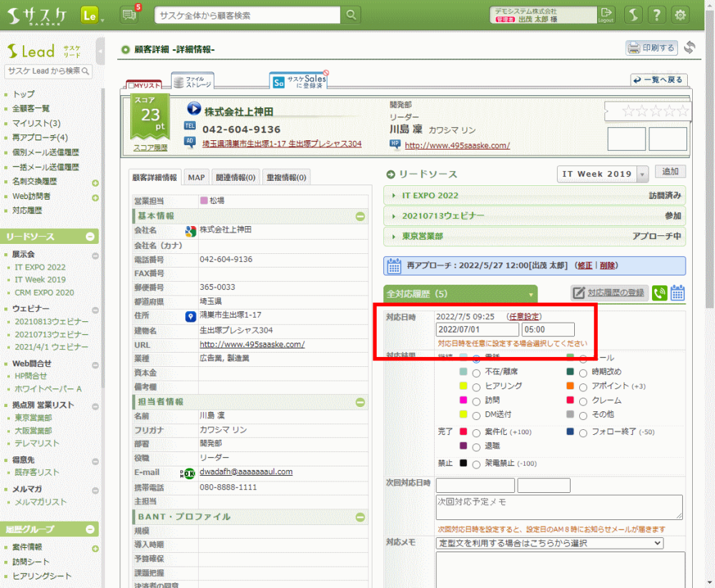The height and width of the screenshot is (588, 715).
Task: Collapse the リードソース sidebar group
Action: coord(90,236)
